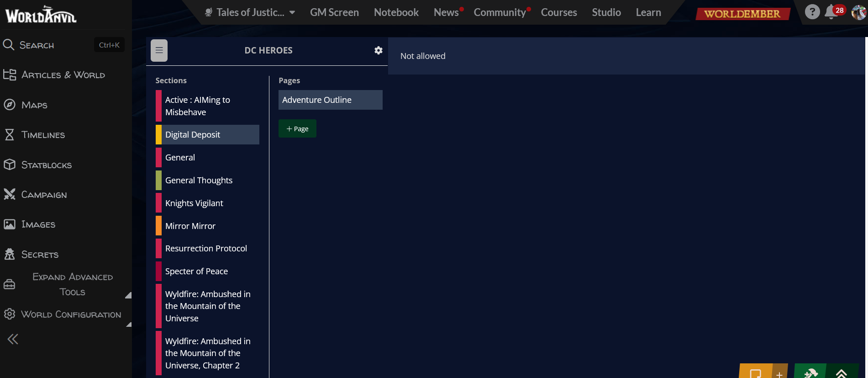Image resolution: width=868 pixels, height=378 pixels.
Task: Open the World Anvil logo home link
Action: (x=41, y=15)
